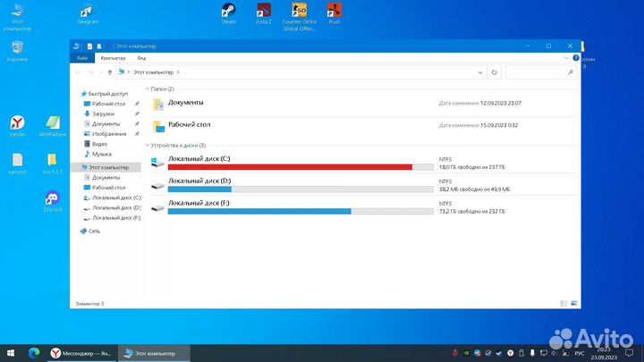Screen dimensions: 644x362
Task: Click the red microphone tray icon
Action: pos(454,353)
